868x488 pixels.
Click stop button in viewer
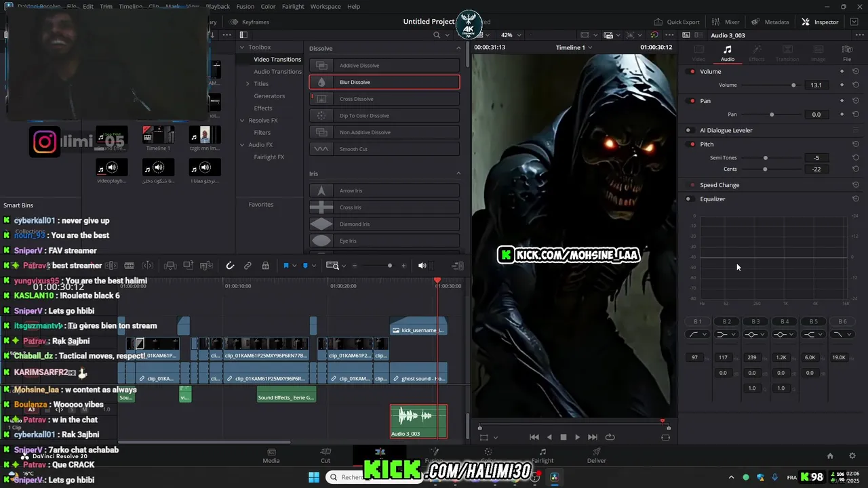pos(563,437)
